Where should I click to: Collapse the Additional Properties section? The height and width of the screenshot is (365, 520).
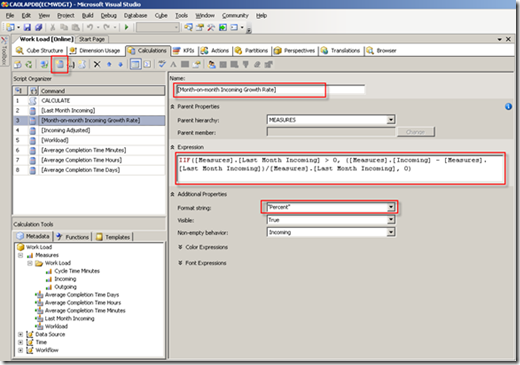point(173,194)
